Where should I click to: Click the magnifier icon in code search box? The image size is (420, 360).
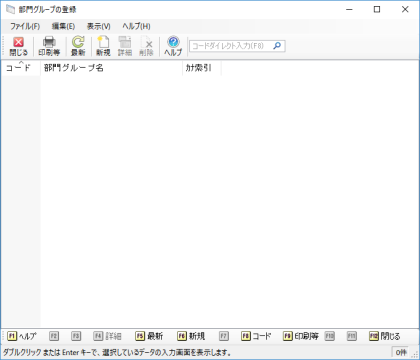pyautogui.click(x=277, y=46)
